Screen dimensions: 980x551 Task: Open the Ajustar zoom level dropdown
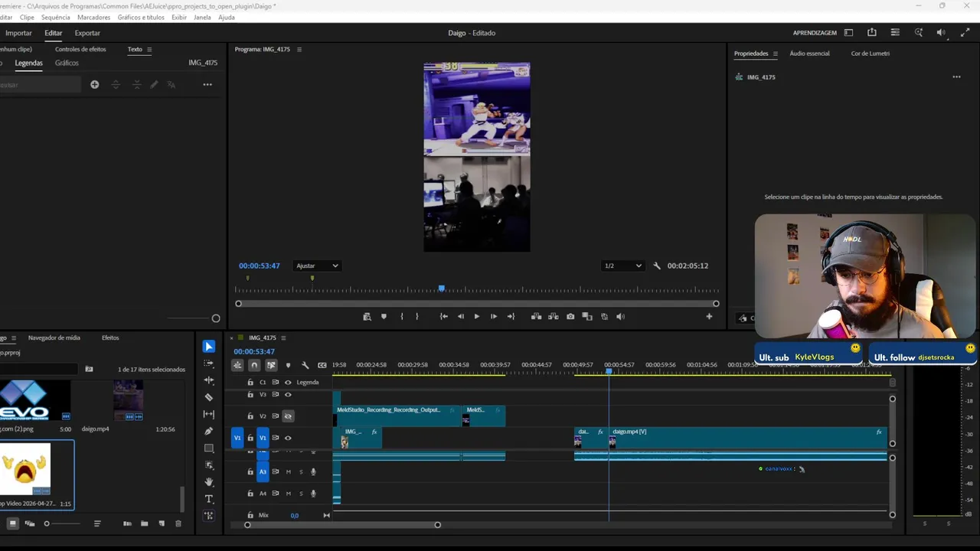click(x=316, y=266)
